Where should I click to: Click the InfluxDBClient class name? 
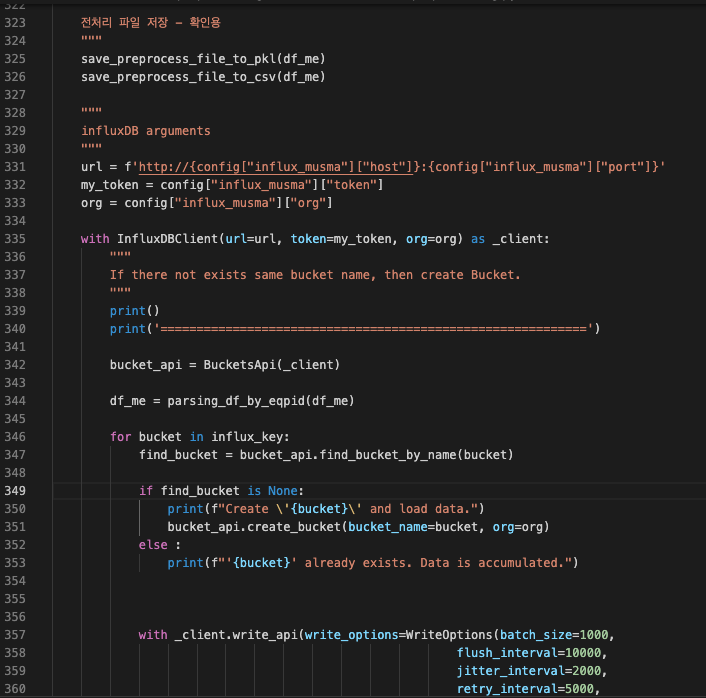click(167, 239)
